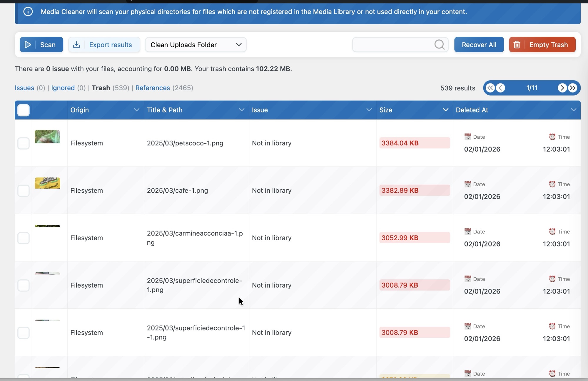Viewport: 588px width, 381px height.
Task: Go to previous results page
Action: [x=501, y=88]
